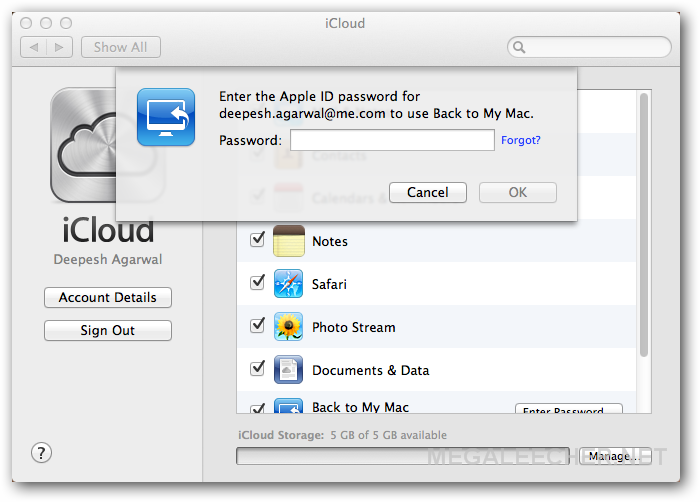Toggle the Photo Stream checkbox
Screen dimensions: 700x502
point(258,325)
